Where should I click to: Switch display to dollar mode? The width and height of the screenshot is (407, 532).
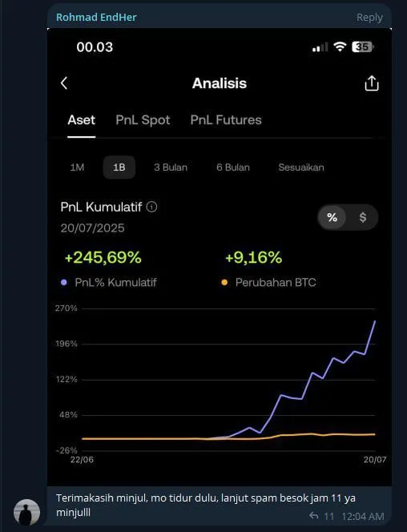[363, 217]
